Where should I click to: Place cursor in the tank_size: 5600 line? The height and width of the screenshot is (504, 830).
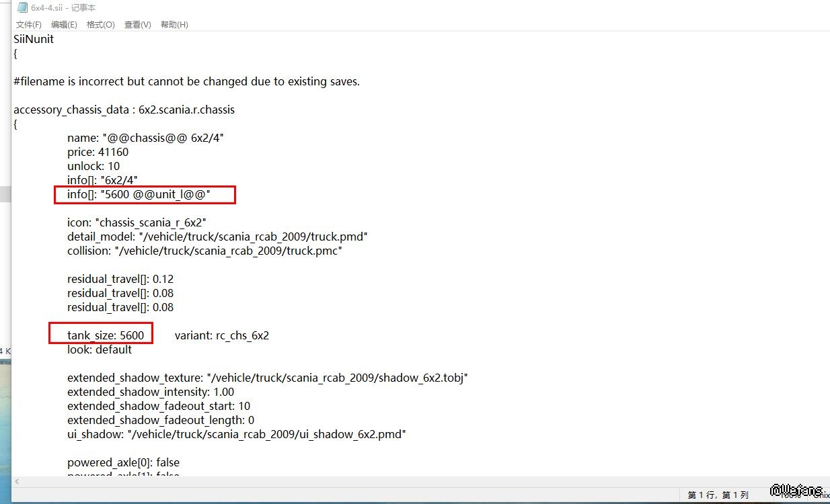[x=105, y=335]
